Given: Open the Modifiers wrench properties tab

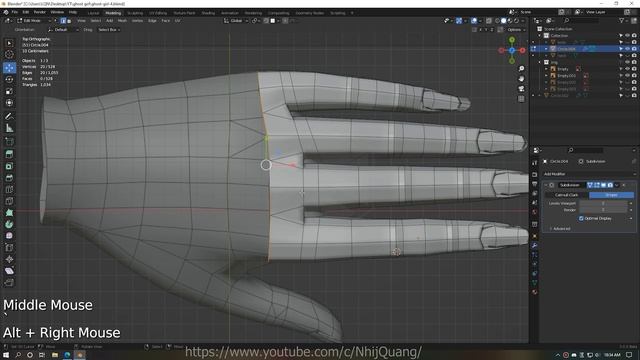Looking at the screenshot, I should (534, 245).
